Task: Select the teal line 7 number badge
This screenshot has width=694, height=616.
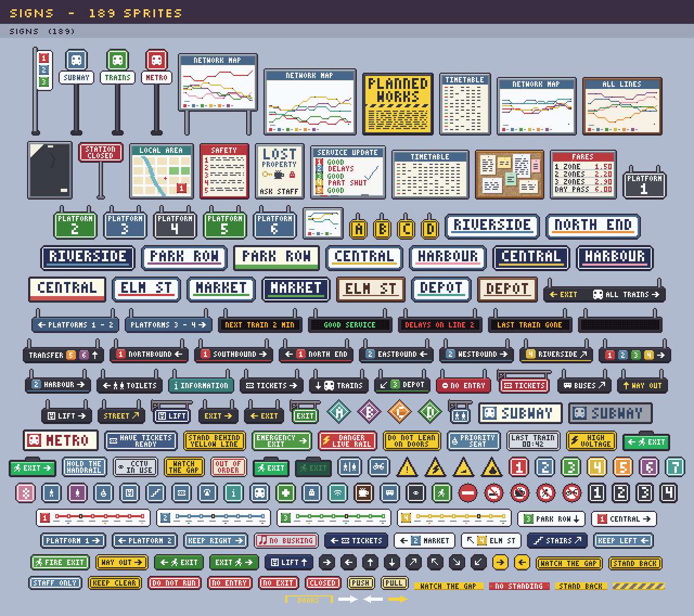Action: (x=675, y=467)
